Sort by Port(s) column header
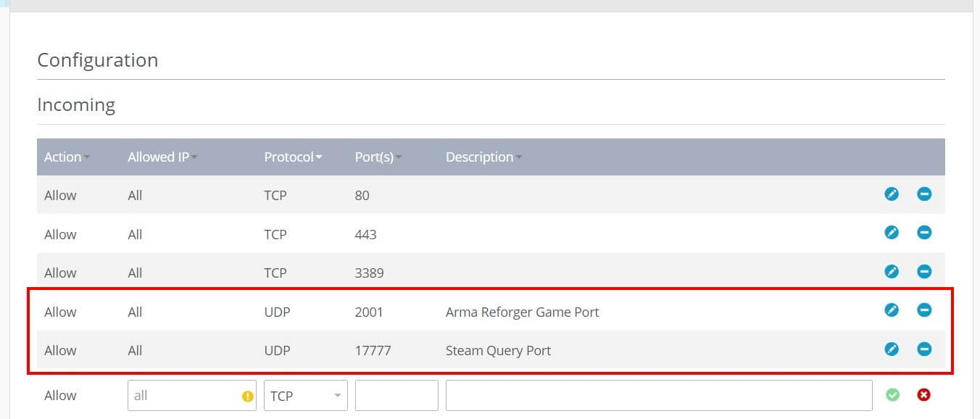The image size is (980, 419). (x=378, y=157)
